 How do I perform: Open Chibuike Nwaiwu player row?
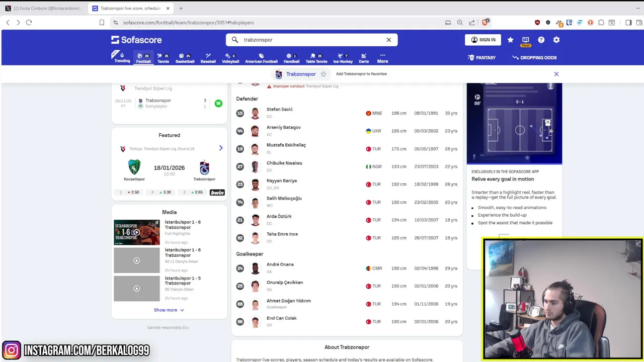pyautogui.click(x=347, y=166)
